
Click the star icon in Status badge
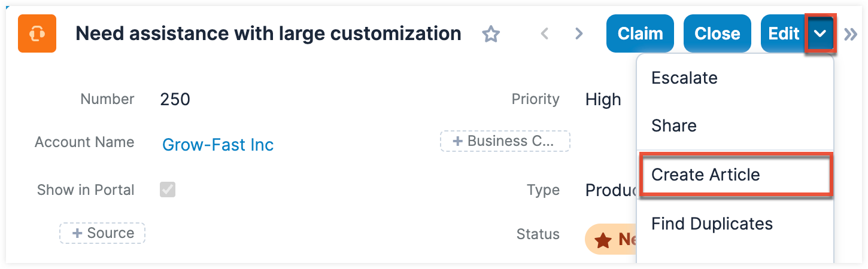click(x=603, y=240)
